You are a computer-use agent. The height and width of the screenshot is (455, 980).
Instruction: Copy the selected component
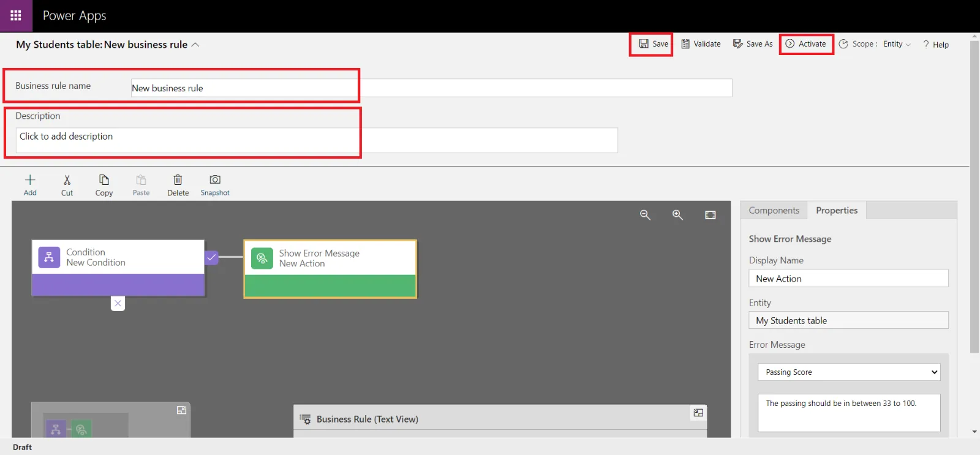click(x=104, y=185)
